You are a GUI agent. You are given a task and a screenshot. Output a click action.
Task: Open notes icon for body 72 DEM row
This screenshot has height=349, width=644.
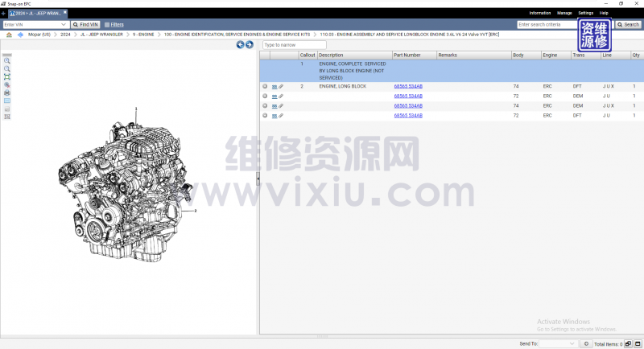coord(275,96)
